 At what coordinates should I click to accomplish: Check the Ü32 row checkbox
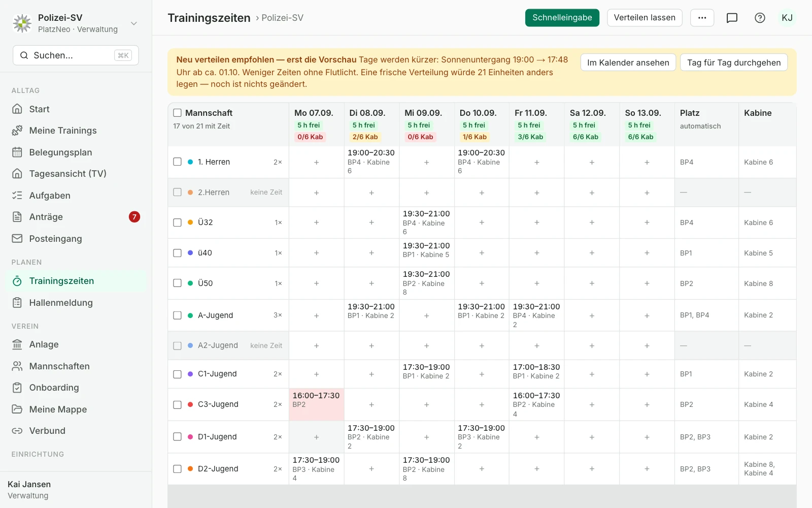[x=177, y=223]
